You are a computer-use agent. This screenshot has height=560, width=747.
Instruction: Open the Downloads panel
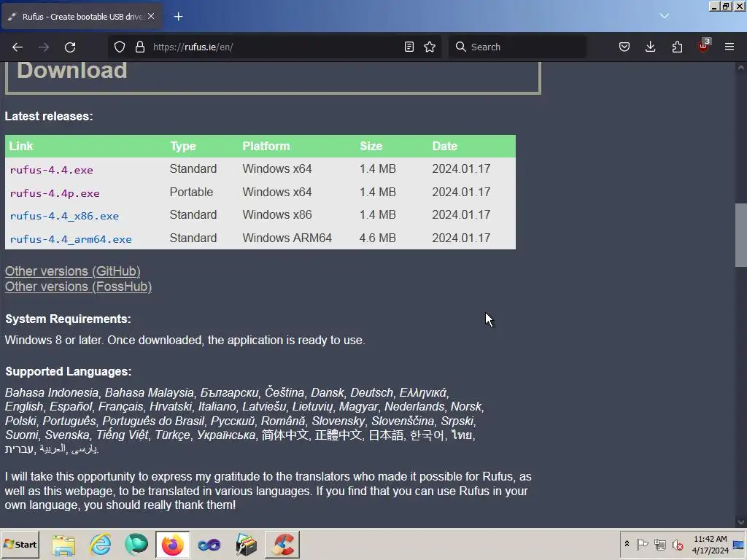[x=650, y=47]
